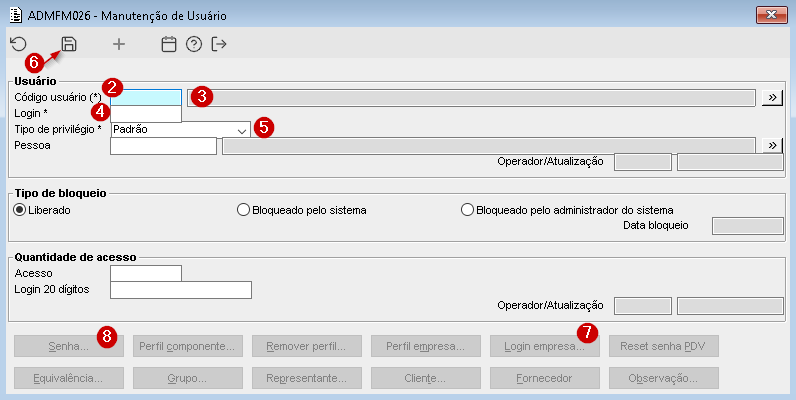The image size is (796, 400).
Task: Click the Data bloqueio field
Action: coord(748,226)
